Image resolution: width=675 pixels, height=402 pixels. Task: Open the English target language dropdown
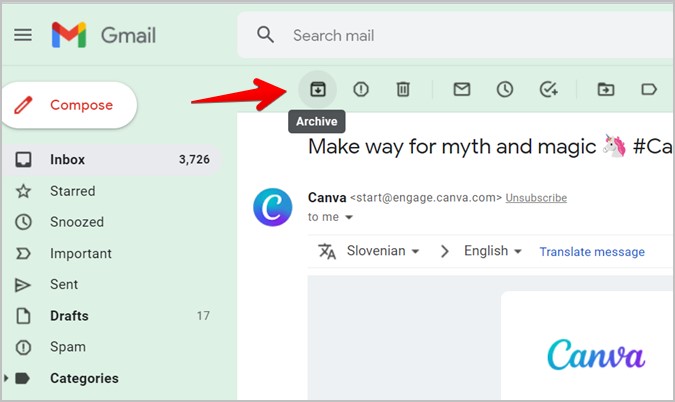tap(492, 251)
